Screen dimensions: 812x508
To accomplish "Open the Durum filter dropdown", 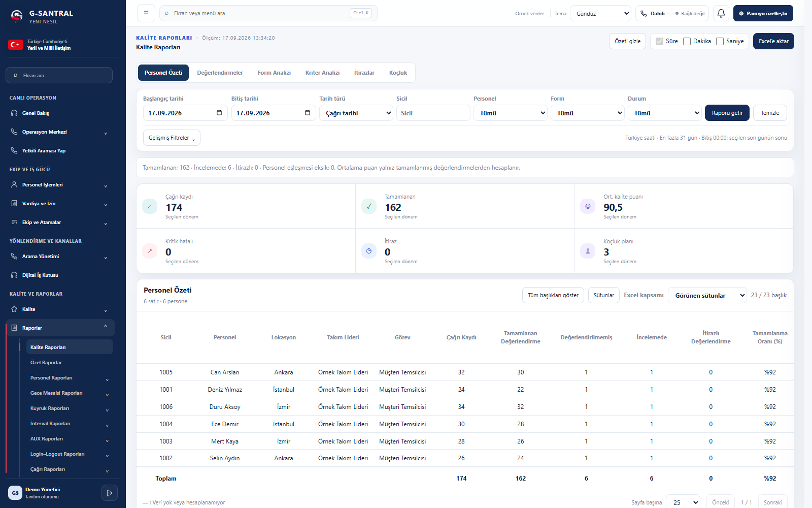I will (665, 113).
